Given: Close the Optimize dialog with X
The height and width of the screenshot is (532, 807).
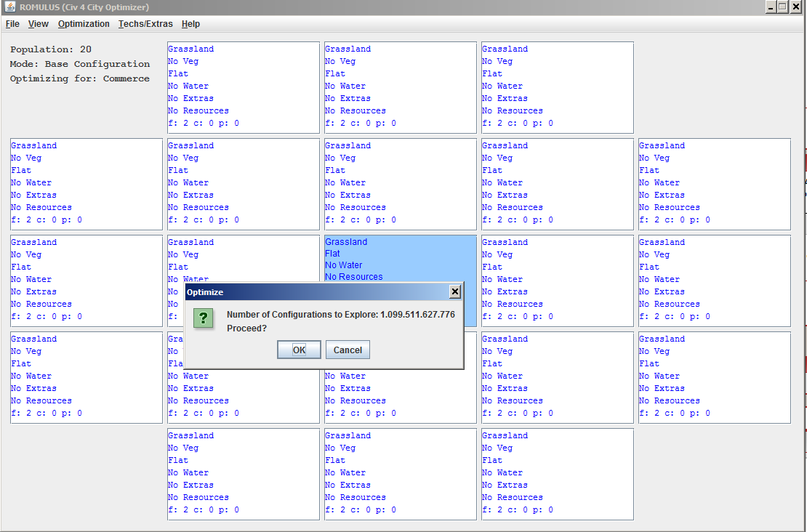Looking at the screenshot, I should (x=455, y=291).
